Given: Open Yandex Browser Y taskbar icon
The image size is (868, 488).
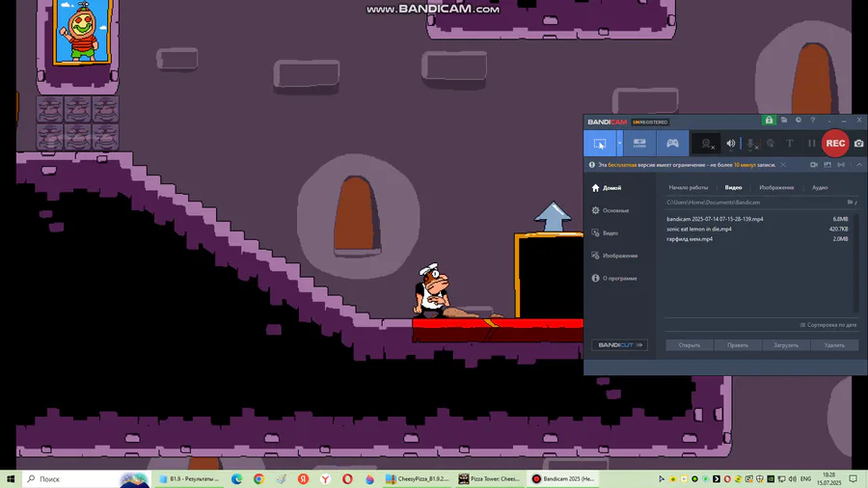Looking at the screenshot, I should pyautogui.click(x=326, y=479).
